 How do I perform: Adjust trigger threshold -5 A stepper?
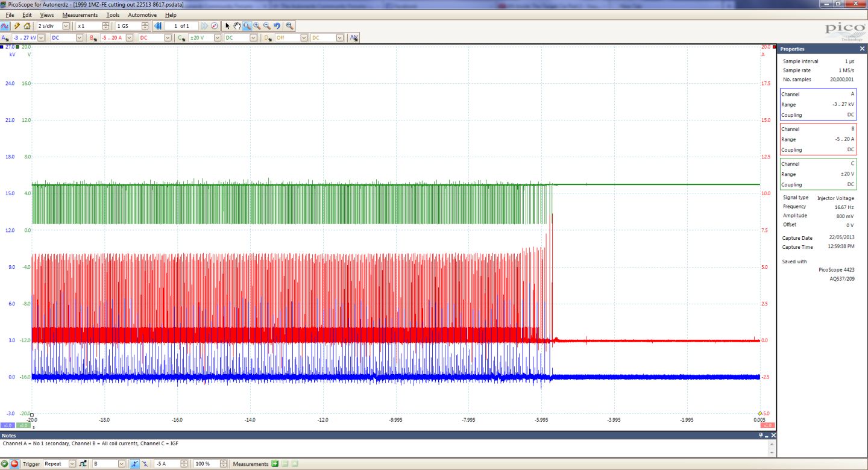(185, 464)
